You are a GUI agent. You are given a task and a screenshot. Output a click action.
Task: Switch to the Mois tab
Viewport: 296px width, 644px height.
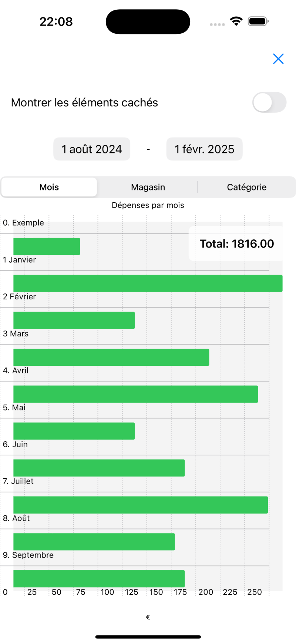(x=49, y=187)
